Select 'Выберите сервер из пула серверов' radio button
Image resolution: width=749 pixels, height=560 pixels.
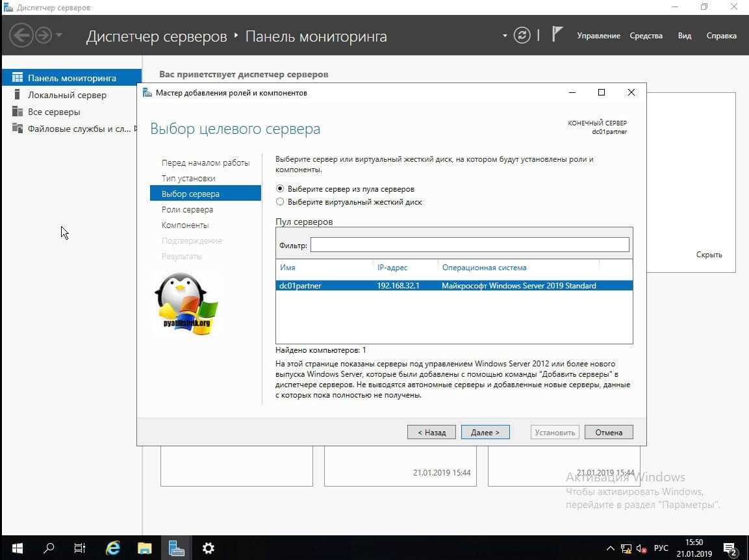280,189
